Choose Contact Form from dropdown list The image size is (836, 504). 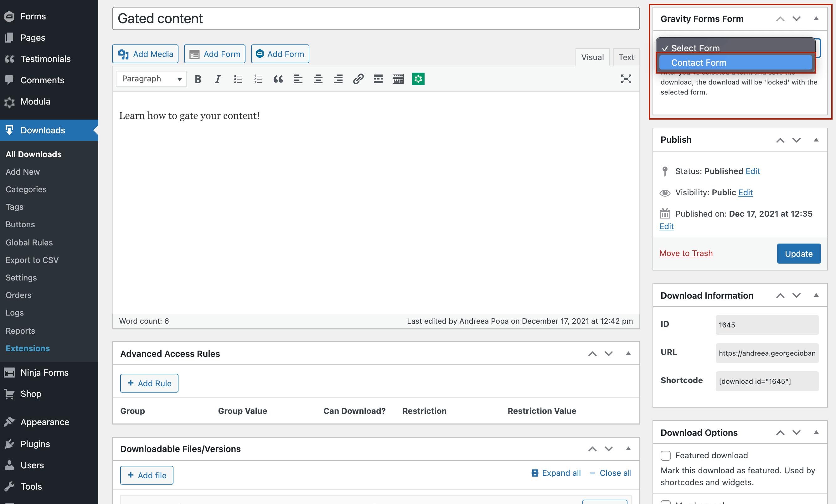(735, 63)
